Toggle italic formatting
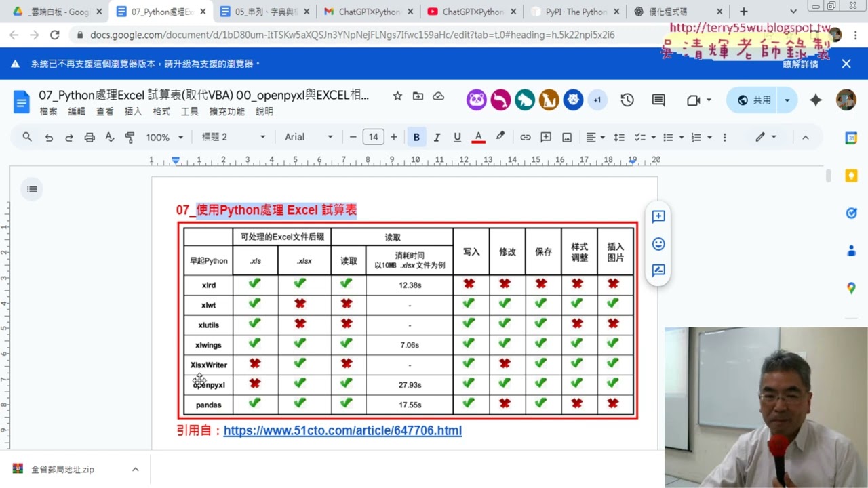The height and width of the screenshot is (488, 868). (x=437, y=137)
